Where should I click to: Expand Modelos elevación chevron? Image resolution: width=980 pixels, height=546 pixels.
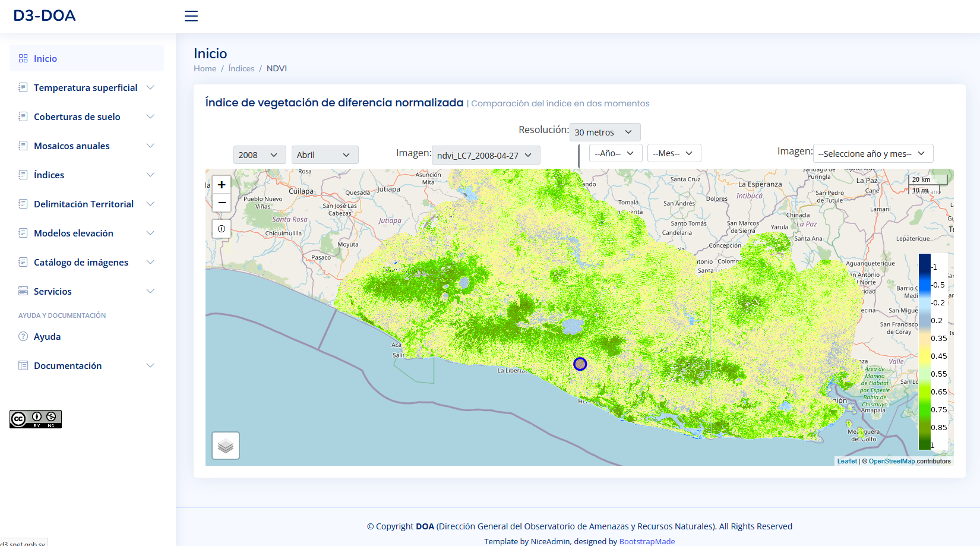(150, 233)
